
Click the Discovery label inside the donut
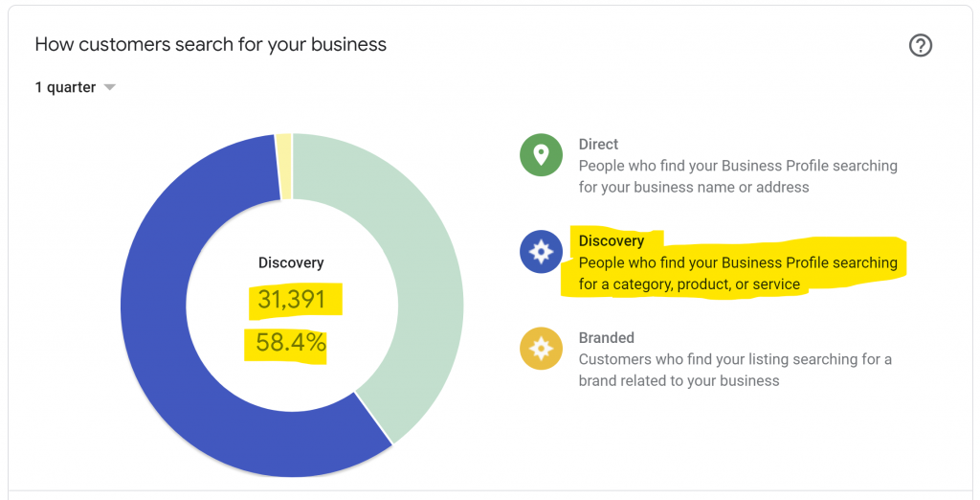coord(291,262)
